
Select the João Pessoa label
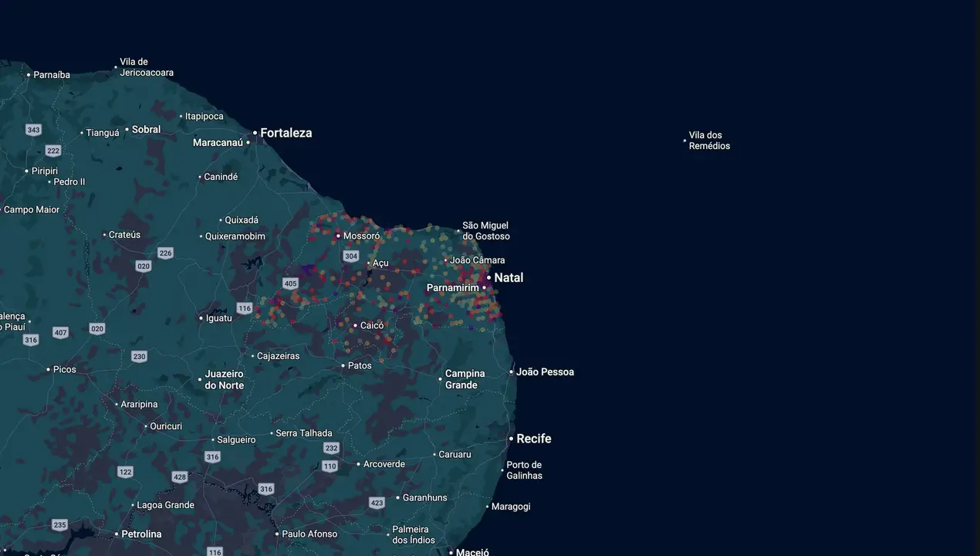[545, 372]
